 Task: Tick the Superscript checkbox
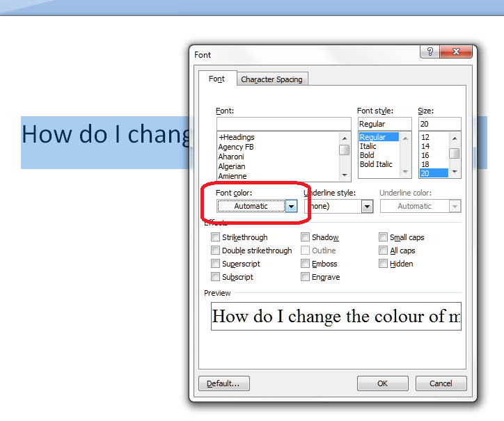[x=216, y=264]
